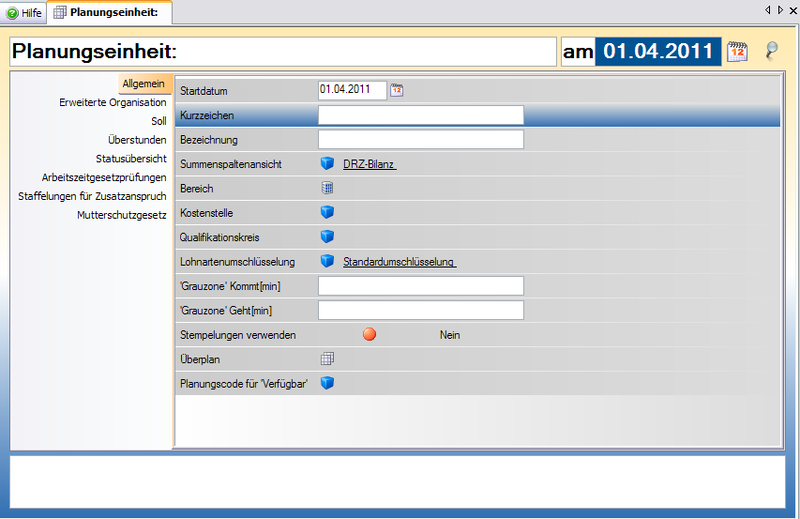Image resolution: width=800 pixels, height=519 pixels.
Task: Click the large calendar icon beside header date
Action: pyautogui.click(x=737, y=52)
